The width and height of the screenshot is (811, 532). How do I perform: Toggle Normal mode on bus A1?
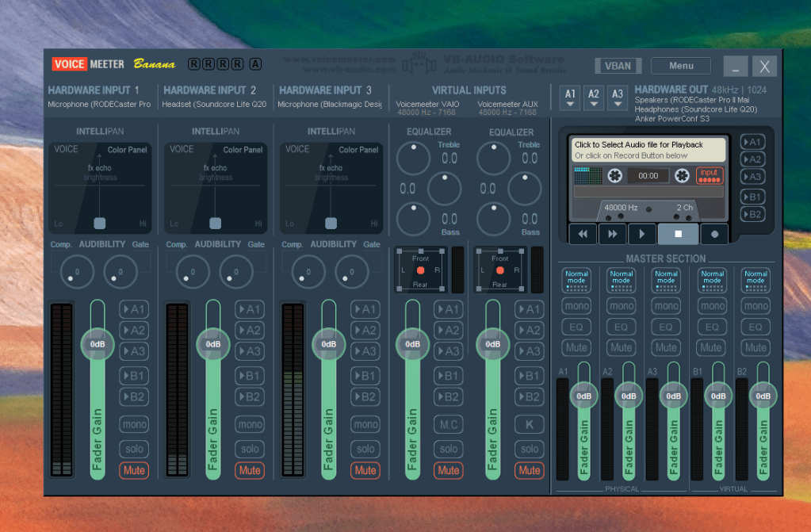pos(576,280)
